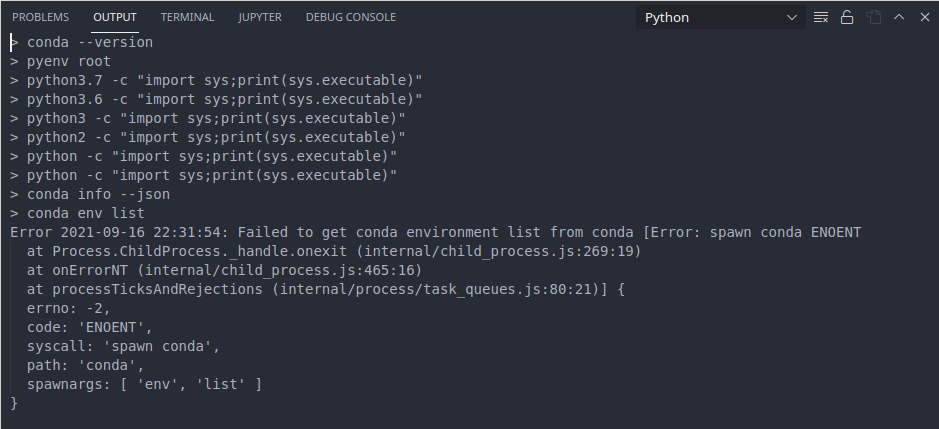Show the Debug Console tab
The height and width of the screenshot is (429, 939).
pos(350,17)
